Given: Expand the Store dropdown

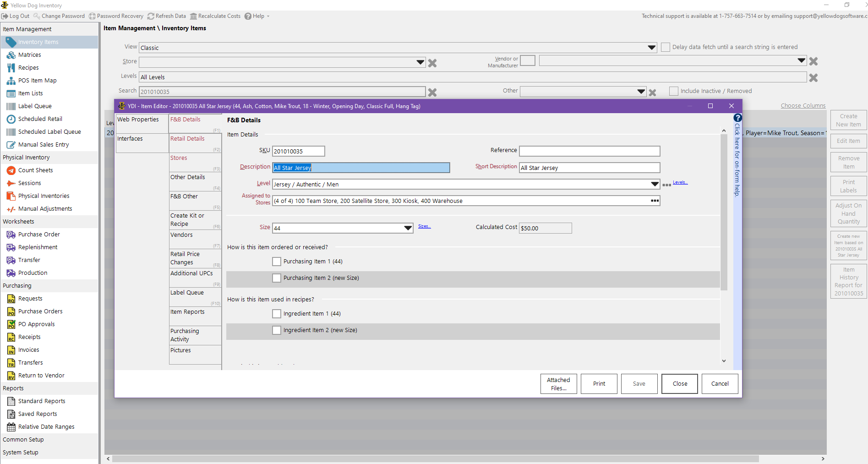Looking at the screenshot, I should [x=420, y=62].
